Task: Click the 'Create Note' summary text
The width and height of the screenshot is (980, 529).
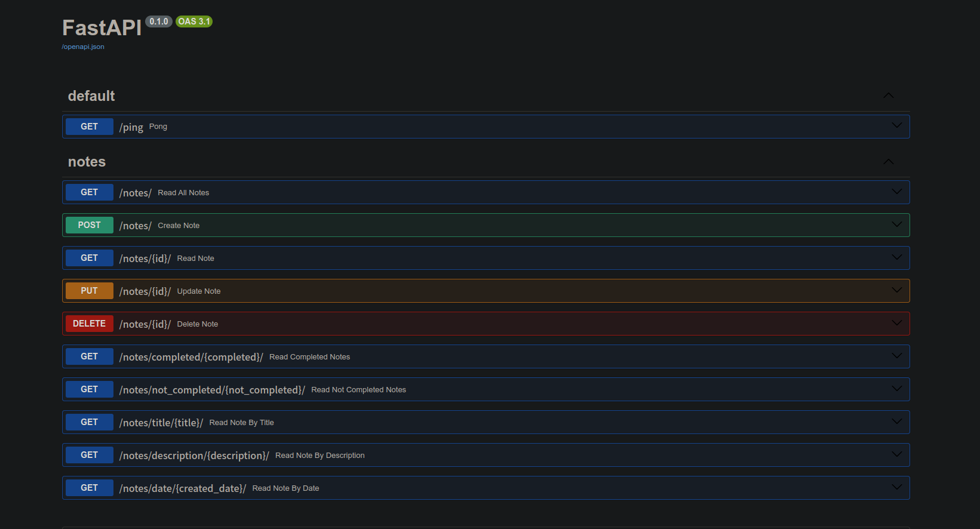Action: click(179, 226)
